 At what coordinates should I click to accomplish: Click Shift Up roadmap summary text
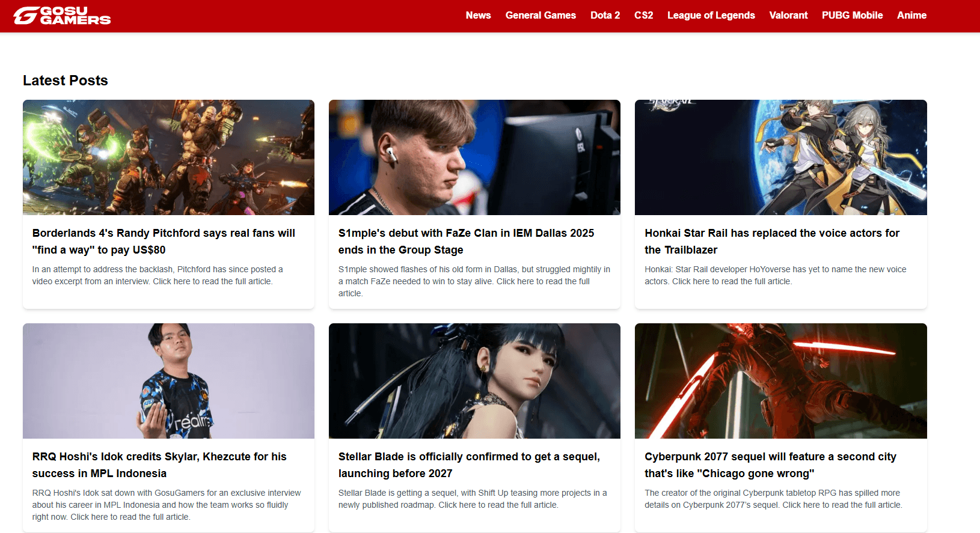[x=473, y=499]
